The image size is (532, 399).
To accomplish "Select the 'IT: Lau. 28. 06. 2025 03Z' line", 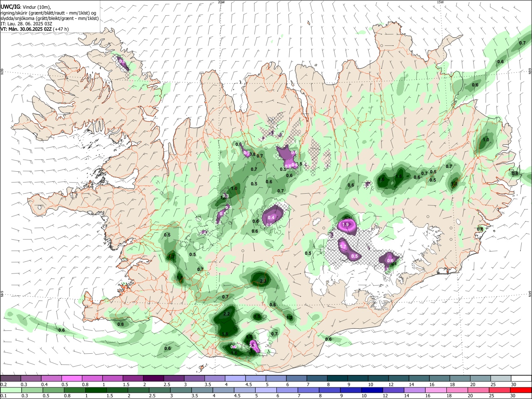I will click(x=26, y=24).
